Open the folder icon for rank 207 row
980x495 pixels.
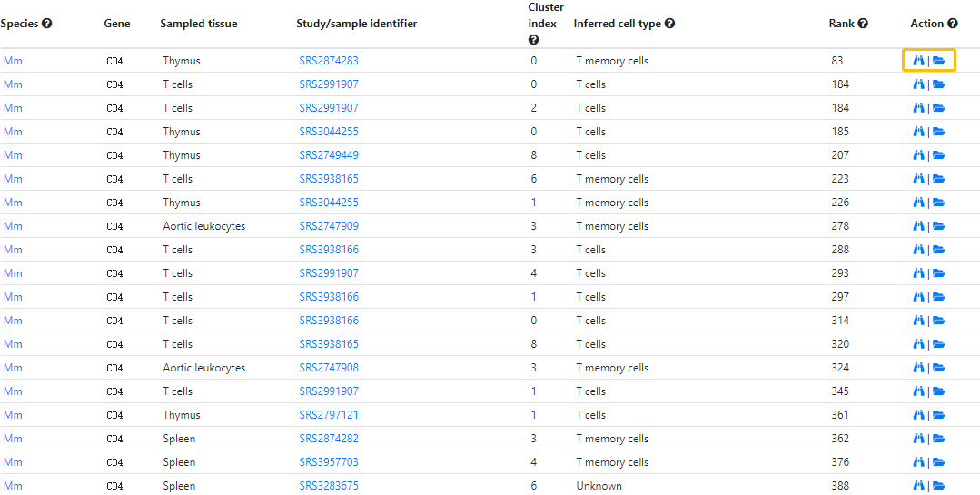click(939, 155)
